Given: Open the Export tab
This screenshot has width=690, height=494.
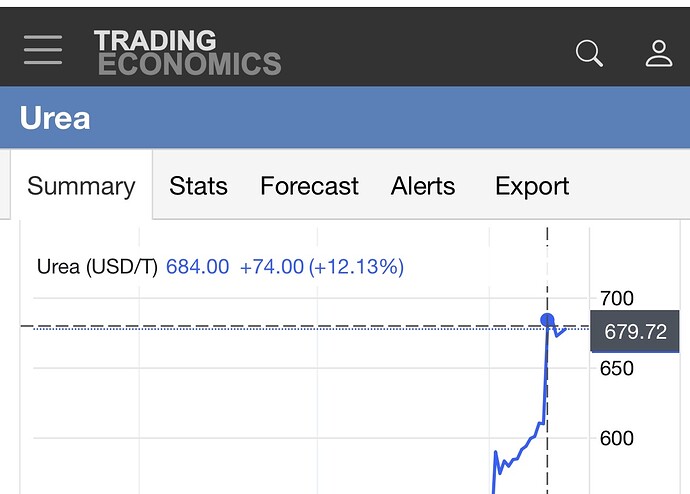Looking at the screenshot, I should (x=532, y=186).
